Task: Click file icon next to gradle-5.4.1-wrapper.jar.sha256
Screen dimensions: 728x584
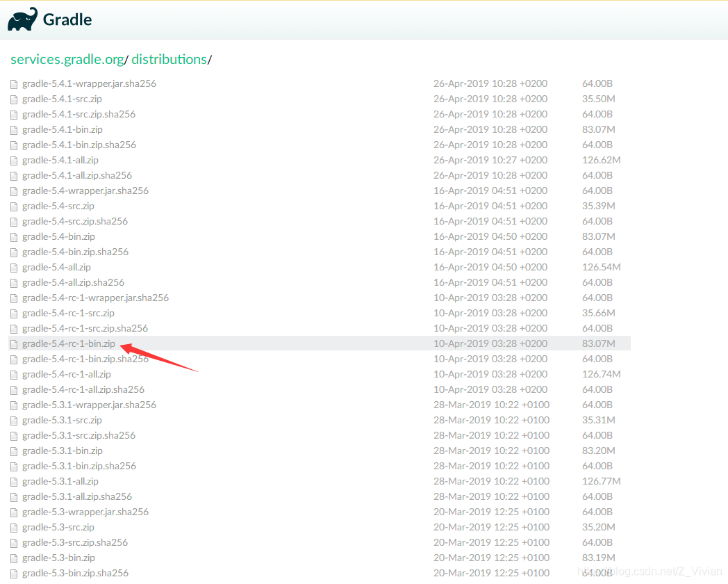Action: [14, 84]
